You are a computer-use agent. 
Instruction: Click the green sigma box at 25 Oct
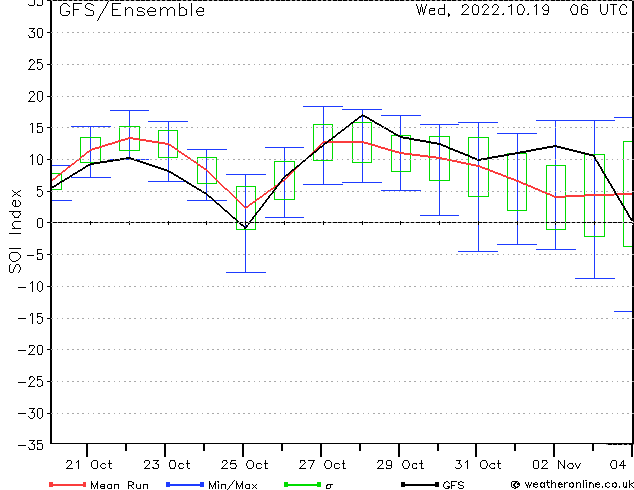point(246,208)
